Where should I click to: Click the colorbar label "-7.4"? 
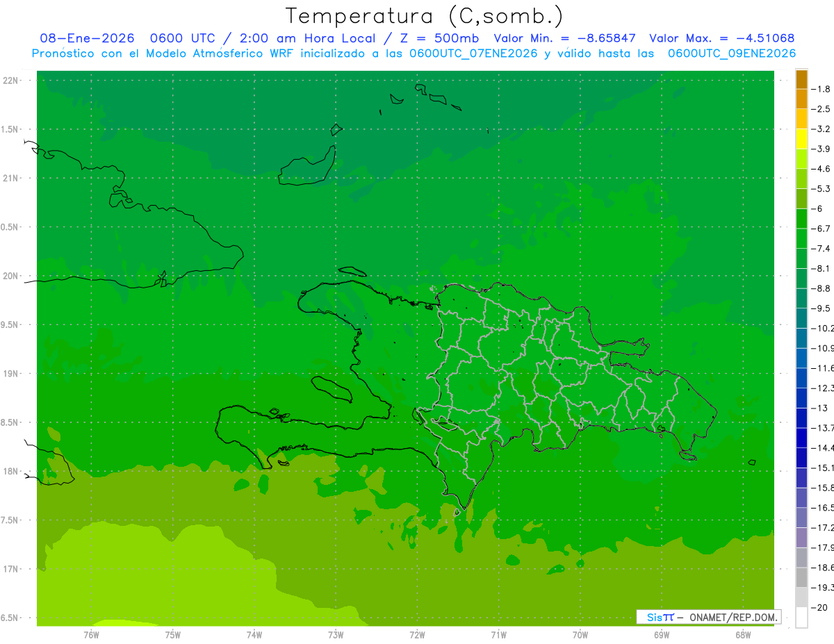click(x=821, y=249)
